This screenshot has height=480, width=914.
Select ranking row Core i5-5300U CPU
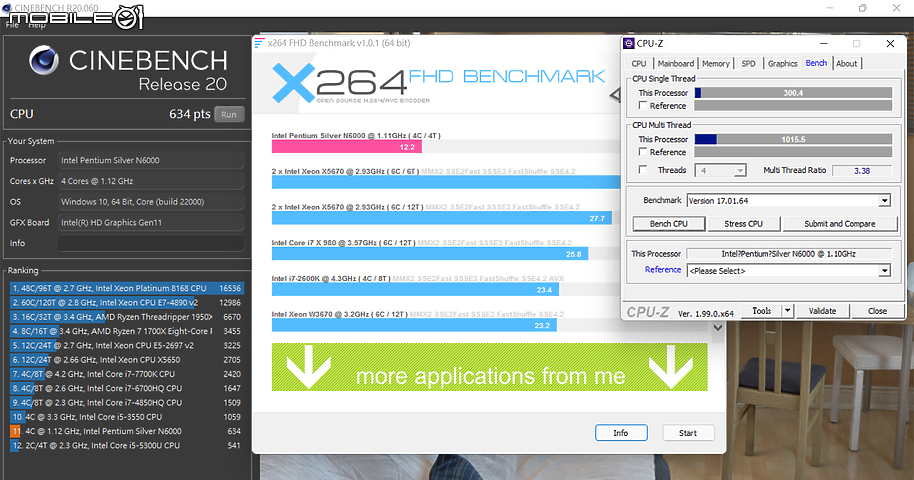coord(126,446)
